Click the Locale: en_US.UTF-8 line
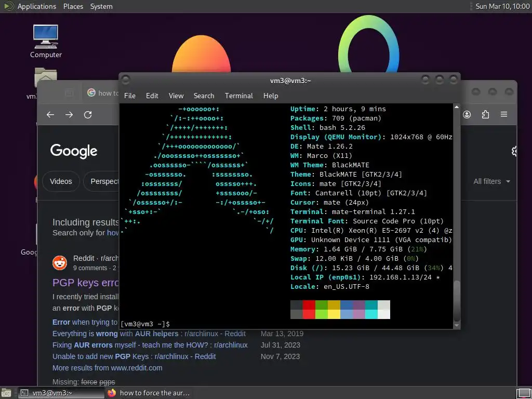Image resolution: width=532 pixels, height=399 pixels. pos(330,287)
